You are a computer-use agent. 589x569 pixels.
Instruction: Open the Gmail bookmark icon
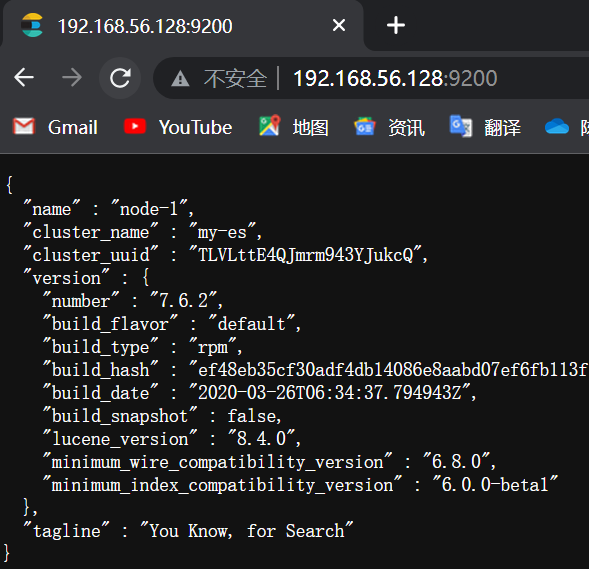point(24,126)
